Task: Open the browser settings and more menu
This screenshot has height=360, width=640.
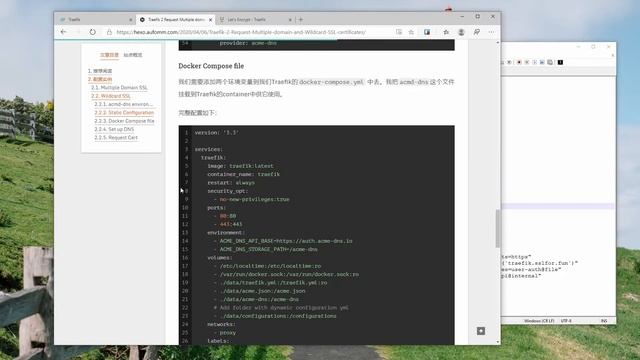Action: click(x=491, y=32)
